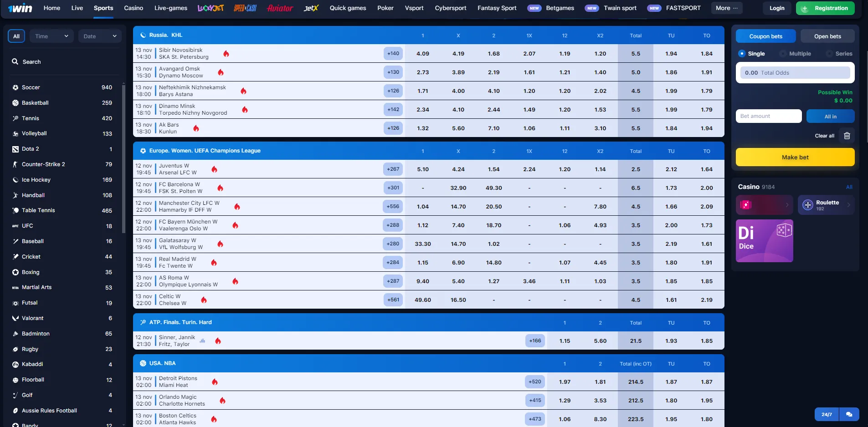Select the Multiple bet type radio
This screenshot has height=427, width=868.
(783, 54)
